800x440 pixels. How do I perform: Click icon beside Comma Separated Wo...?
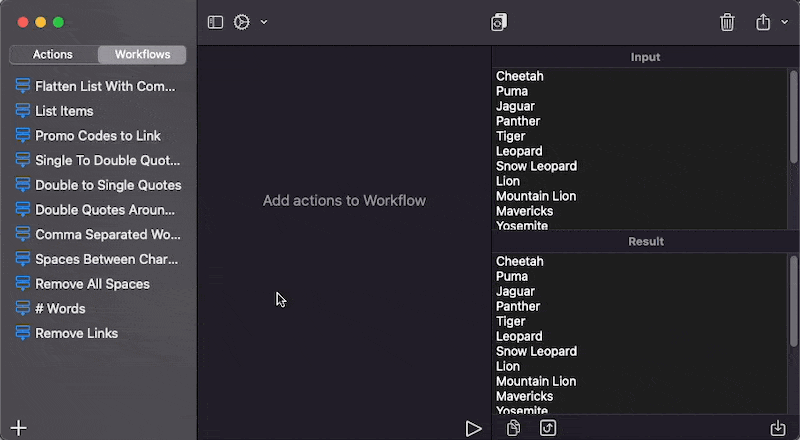pyautogui.click(x=23, y=234)
